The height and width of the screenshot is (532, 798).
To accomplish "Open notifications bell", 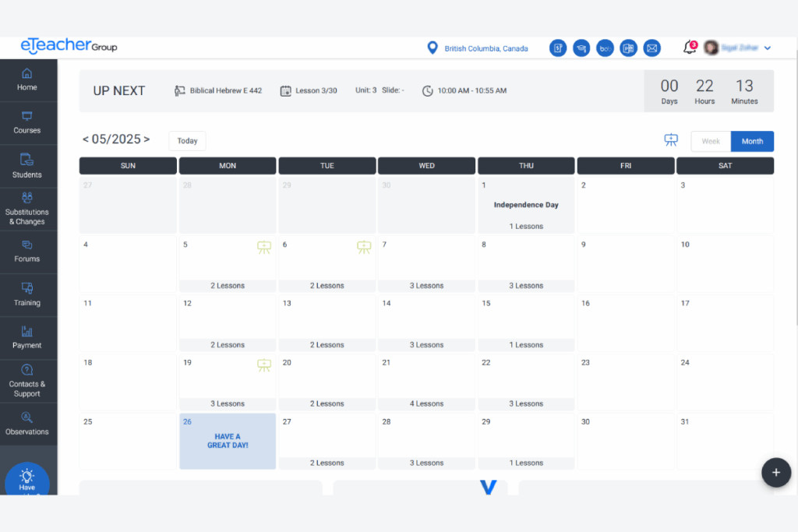I will click(689, 48).
